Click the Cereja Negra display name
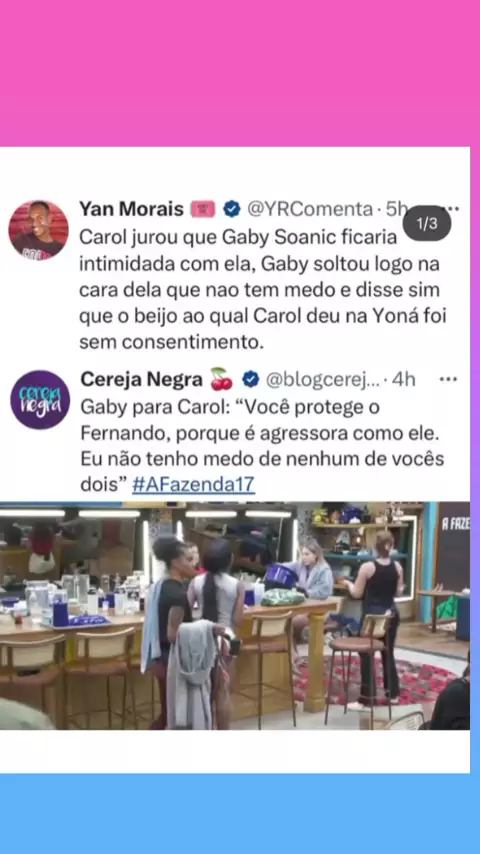 (x=142, y=379)
